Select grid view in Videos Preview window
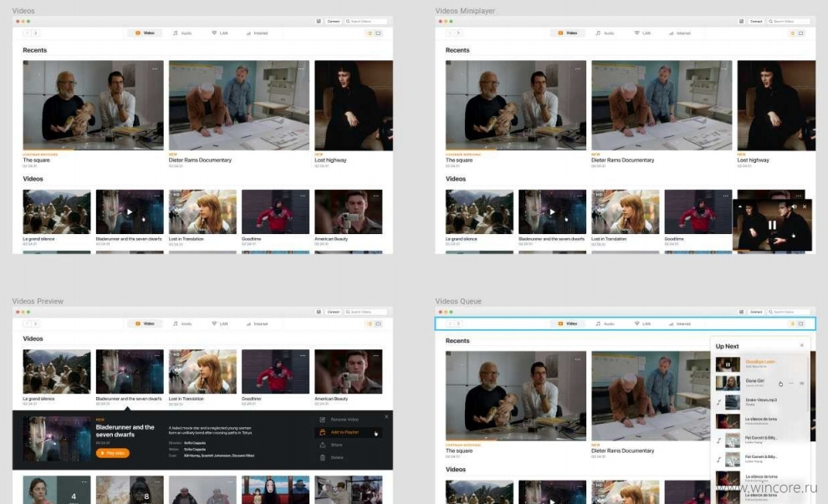Screen dimensions: 828x504 378,324
